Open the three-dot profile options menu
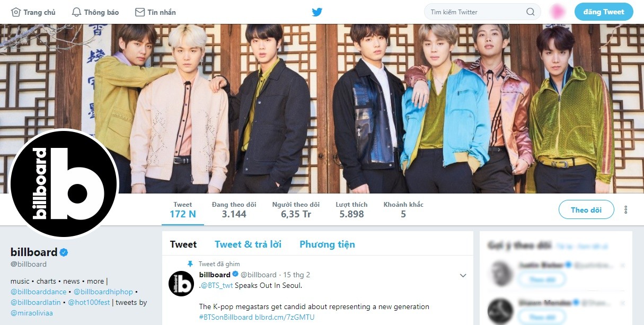 626,209
